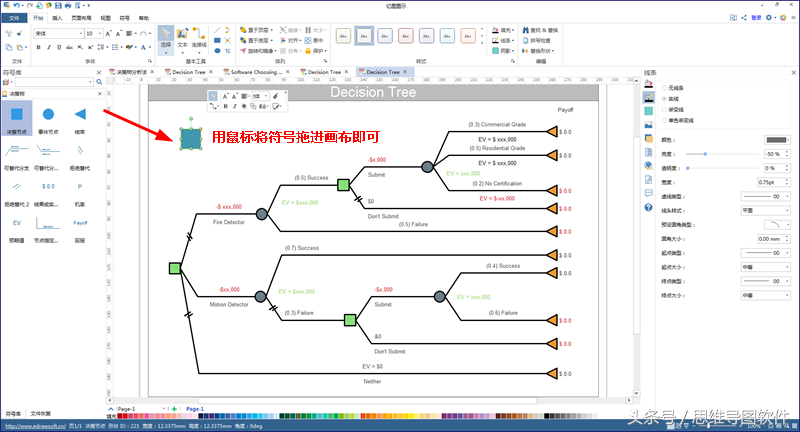Select the 单色渐变线 radio option
The width and height of the screenshot is (800, 432).
662,121
